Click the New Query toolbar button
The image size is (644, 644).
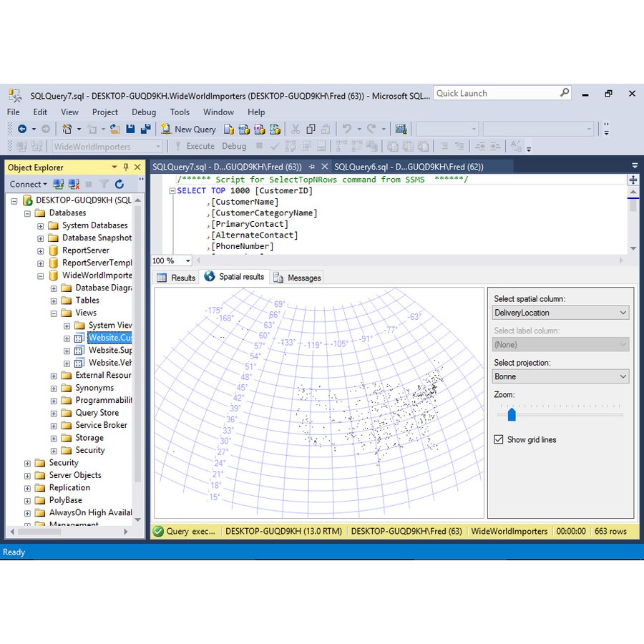tap(188, 130)
